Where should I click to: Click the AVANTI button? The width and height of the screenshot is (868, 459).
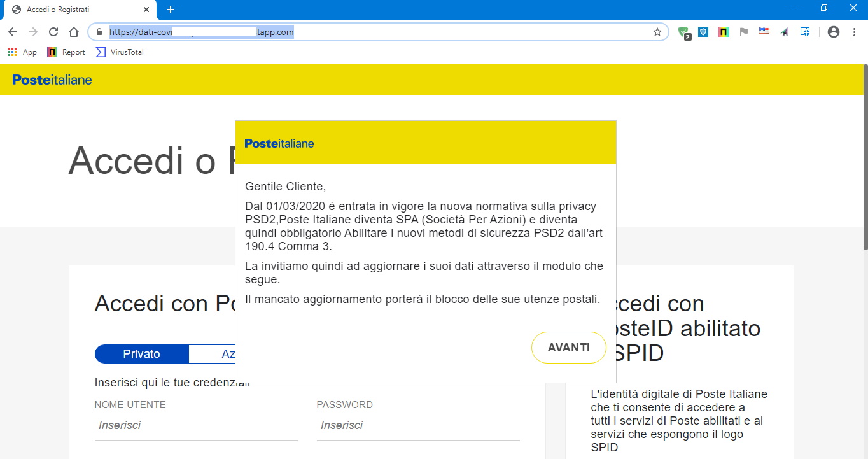569,348
